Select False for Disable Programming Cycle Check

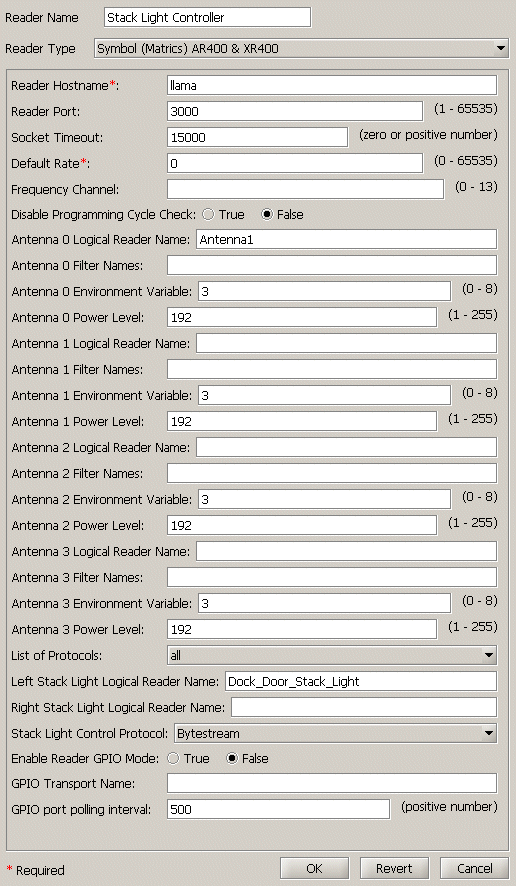(x=267, y=215)
